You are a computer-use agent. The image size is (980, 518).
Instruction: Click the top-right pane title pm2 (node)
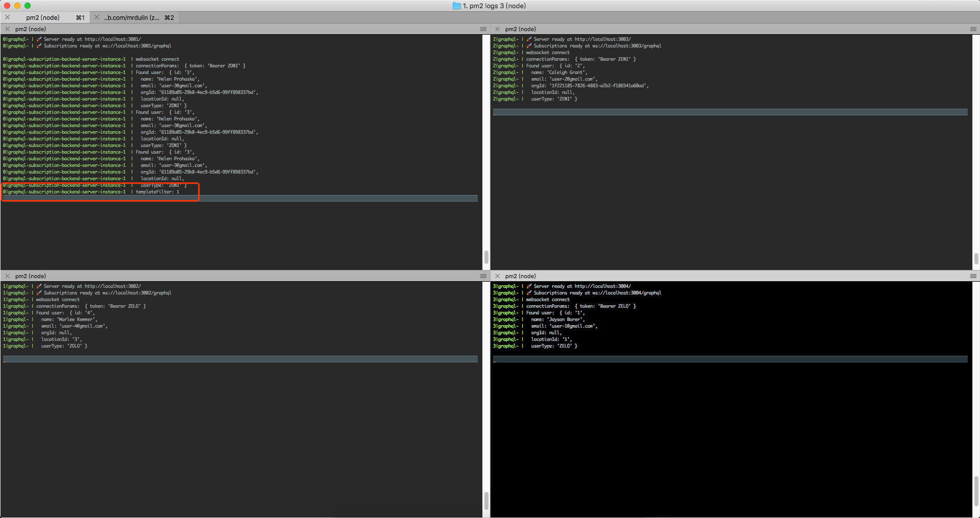click(x=521, y=29)
